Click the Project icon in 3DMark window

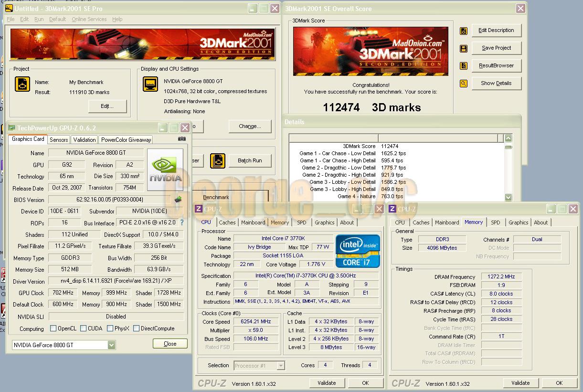pyautogui.click(x=22, y=84)
